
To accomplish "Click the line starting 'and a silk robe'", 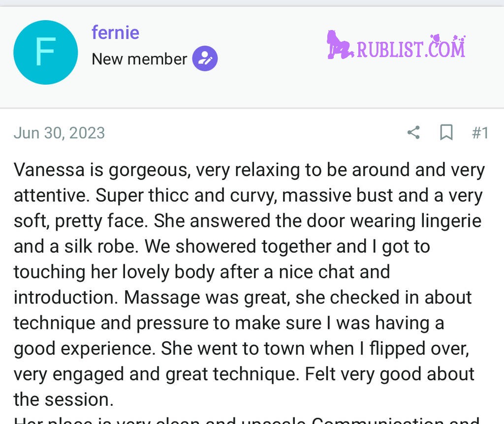I will click(222, 247).
